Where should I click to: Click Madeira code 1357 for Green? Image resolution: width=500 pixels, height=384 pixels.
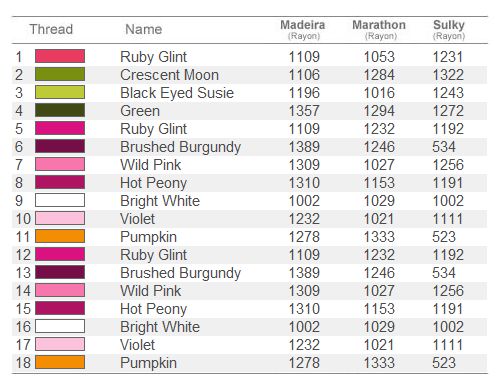304,111
